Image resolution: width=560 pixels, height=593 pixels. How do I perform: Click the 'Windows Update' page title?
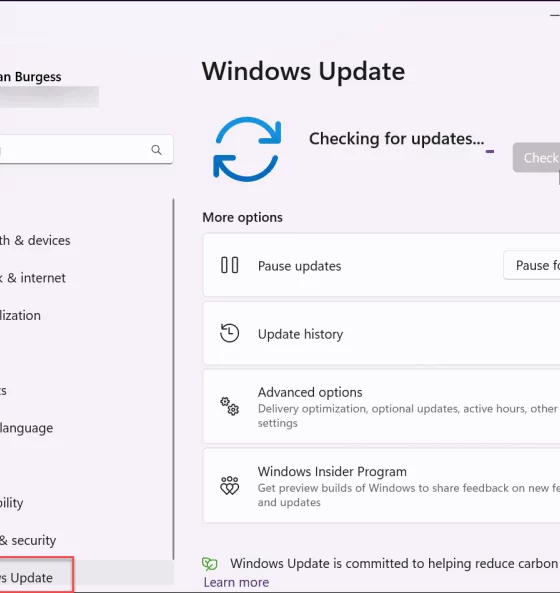coord(303,71)
